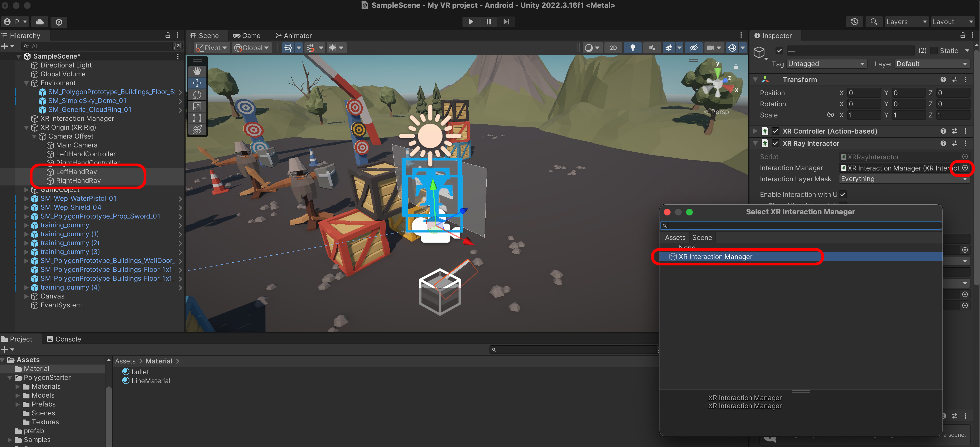Select the Hand view tool
Screen dimensions: 980x447
click(x=197, y=71)
